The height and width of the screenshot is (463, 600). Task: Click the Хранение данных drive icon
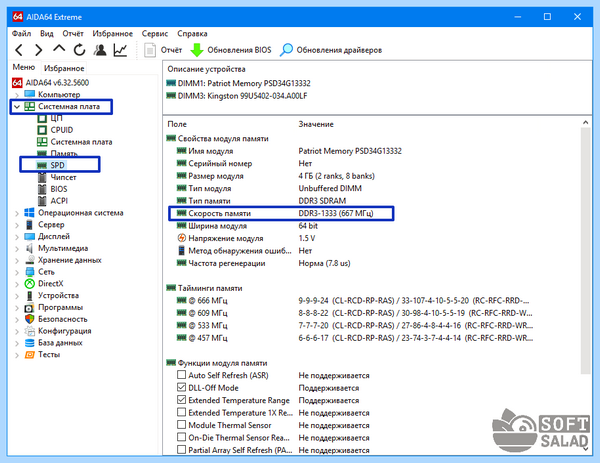(x=29, y=260)
